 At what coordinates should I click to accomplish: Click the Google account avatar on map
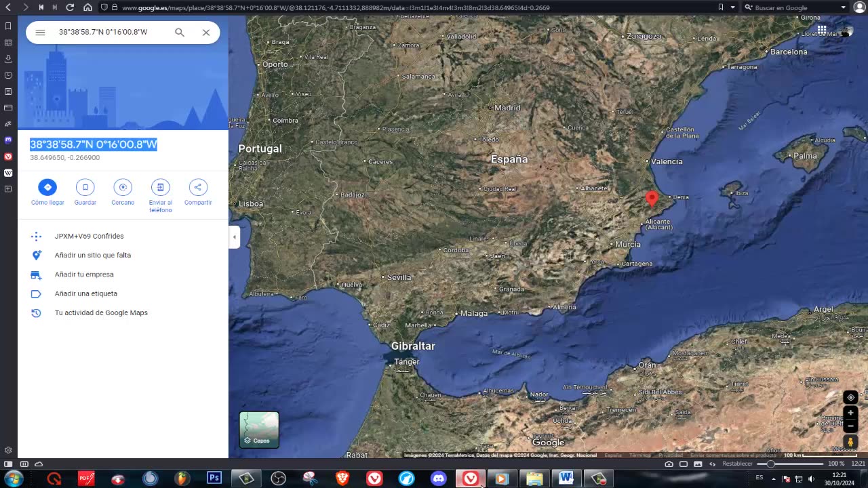(x=846, y=30)
